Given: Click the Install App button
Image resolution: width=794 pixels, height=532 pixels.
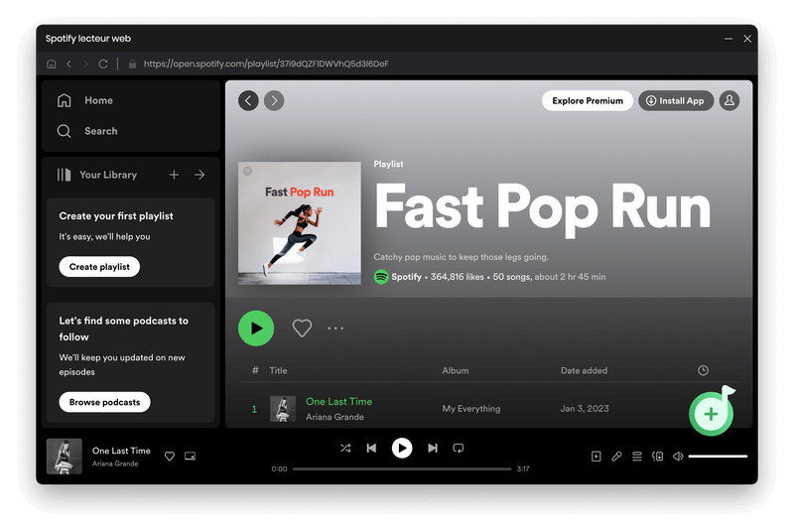Looking at the screenshot, I should (x=676, y=100).
